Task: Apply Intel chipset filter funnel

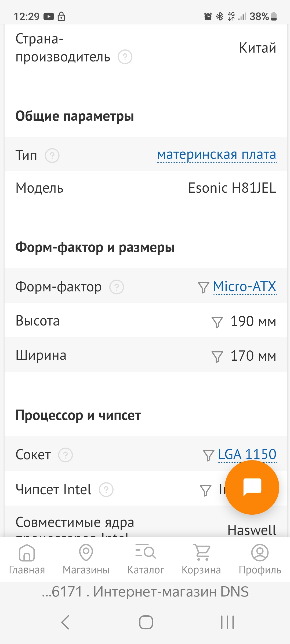Action: click(206, 490)
